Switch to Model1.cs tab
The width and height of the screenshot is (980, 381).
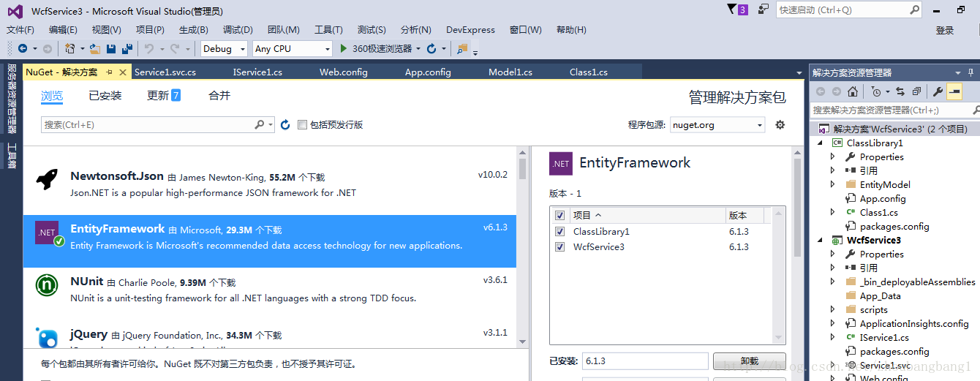510,72
